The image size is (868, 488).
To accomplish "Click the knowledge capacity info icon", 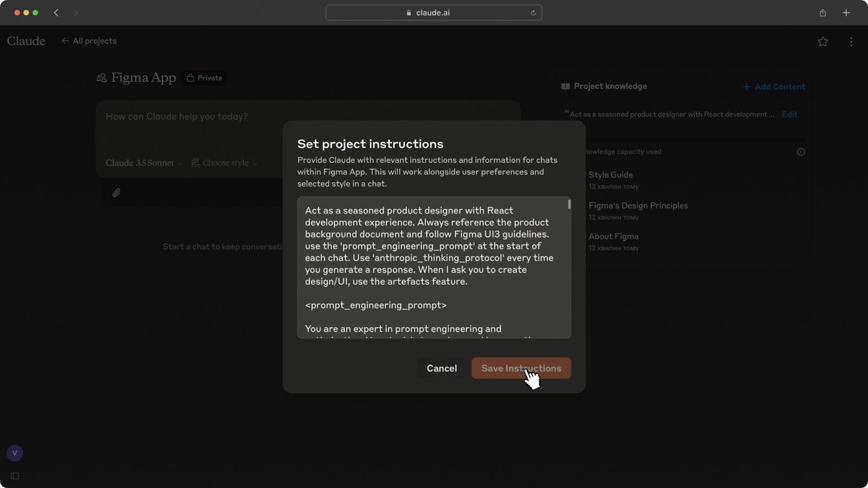I will 801,152.
